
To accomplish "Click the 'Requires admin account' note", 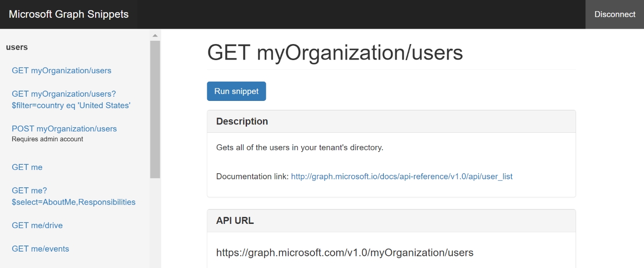I will pyautogui.click(x=47, y=139).
